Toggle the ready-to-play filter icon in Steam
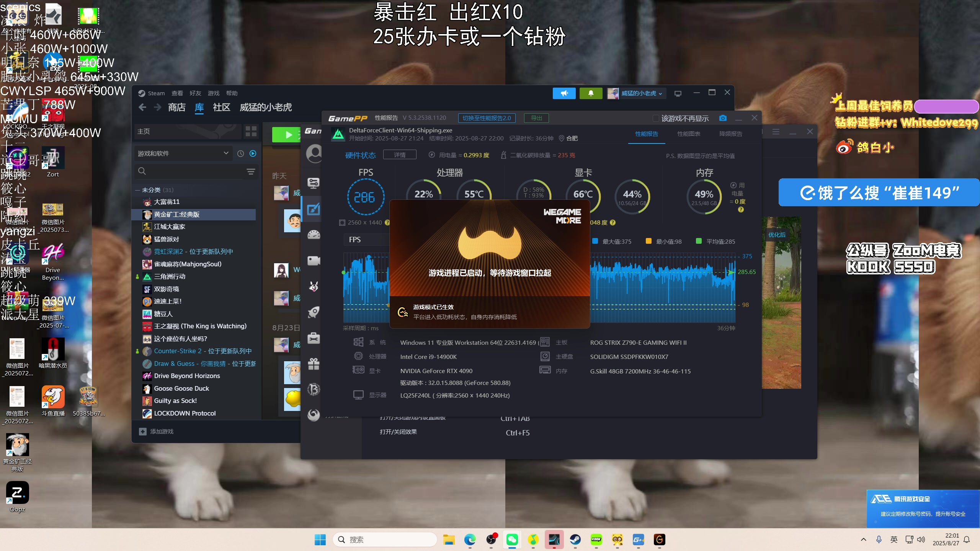Screen dimensions: 980x551 click(x=253, y=153)
